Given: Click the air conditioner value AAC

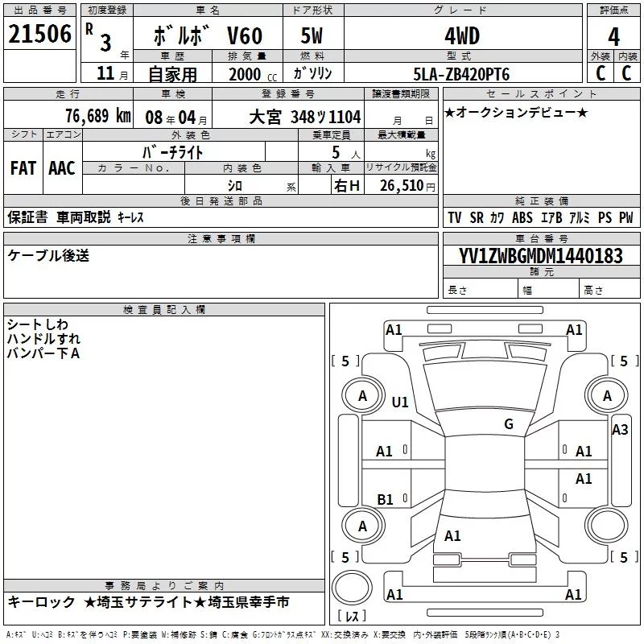Looking at the screenshot, I should [x=62, y=168].
